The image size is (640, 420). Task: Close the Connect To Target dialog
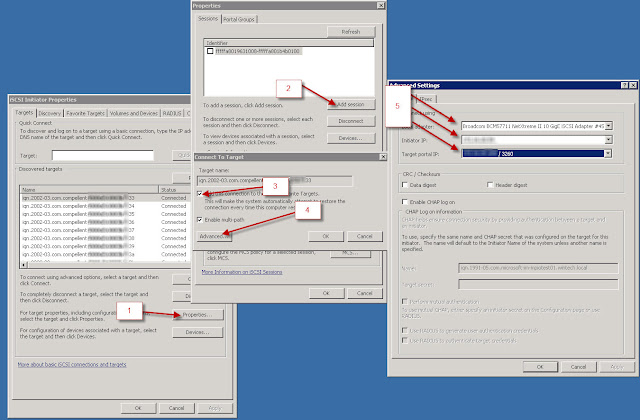click(x=383, y=157)
